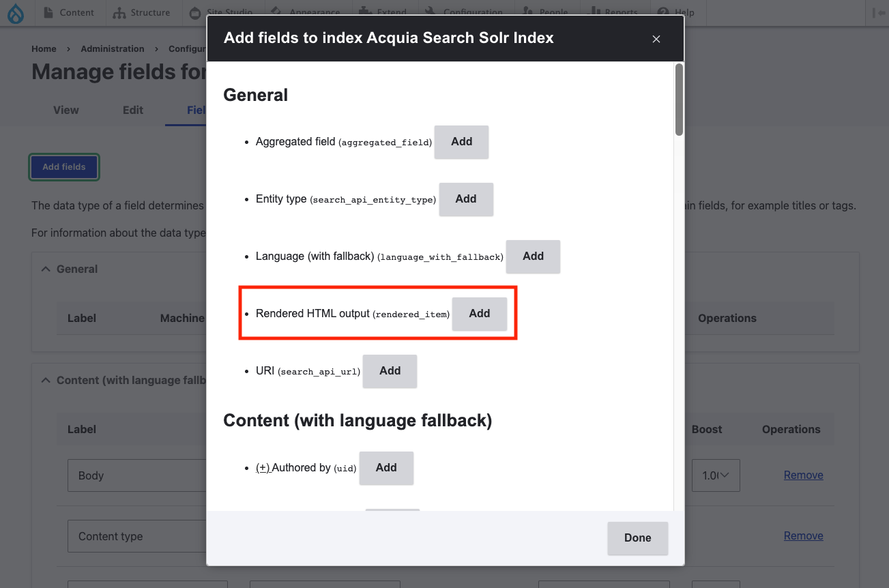The width and height of the screenshot is (889, 588).
Task: Open the Structure toolbar menu
Action: 141,13
